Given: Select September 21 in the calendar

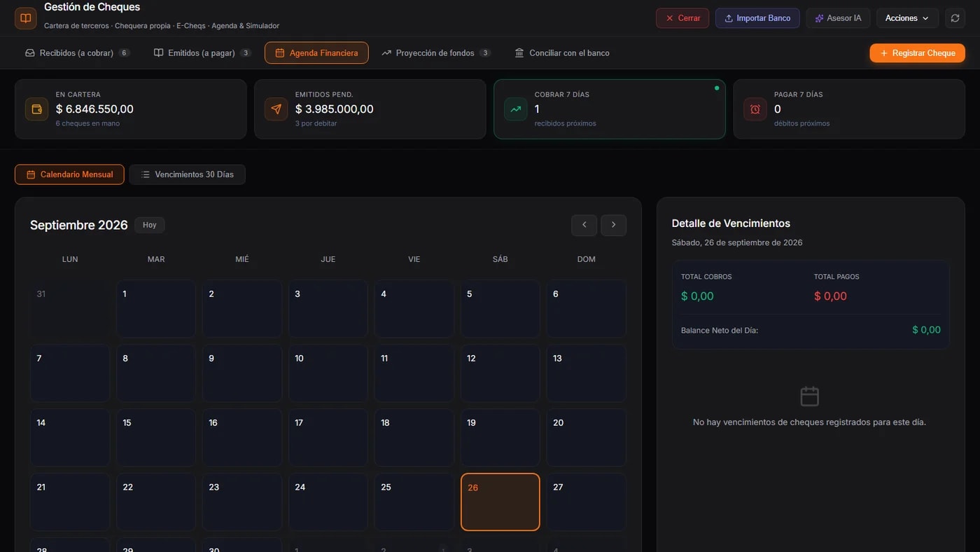Looking at the screenshot, I should [70, 502].
